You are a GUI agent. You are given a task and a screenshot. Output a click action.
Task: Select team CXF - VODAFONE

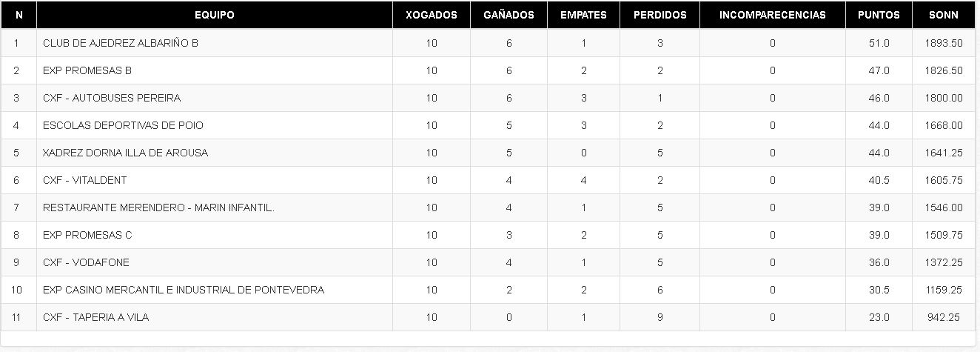pyautogui.click(x=86, y=262)
